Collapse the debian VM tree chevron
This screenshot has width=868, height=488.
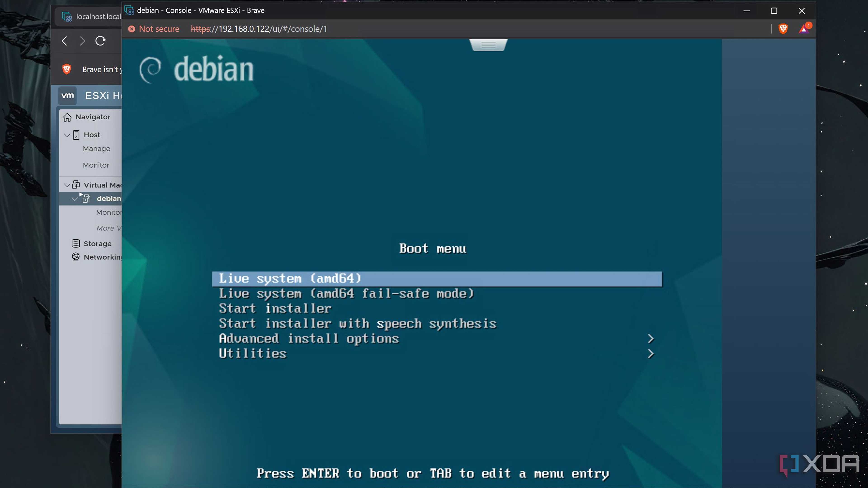pyautogui.click(x=75, y=199)
